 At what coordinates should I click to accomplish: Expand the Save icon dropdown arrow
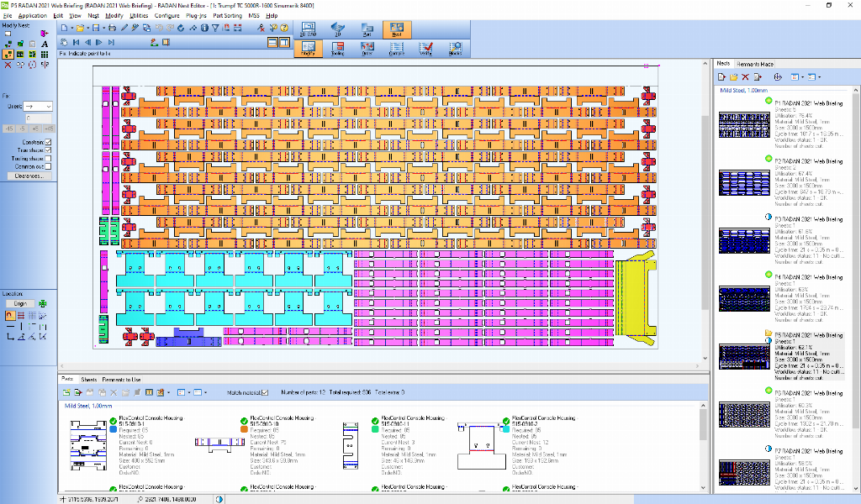click(103, 28)
